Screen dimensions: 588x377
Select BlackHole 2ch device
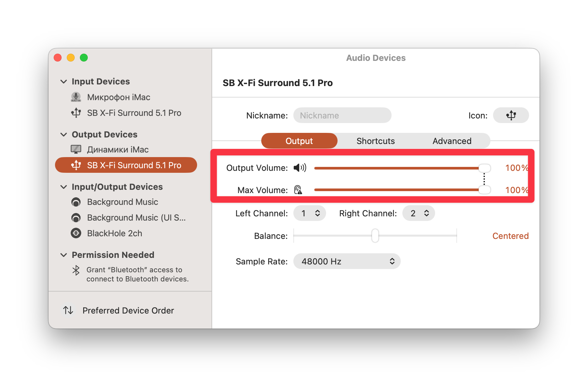[x=114, y=233]
